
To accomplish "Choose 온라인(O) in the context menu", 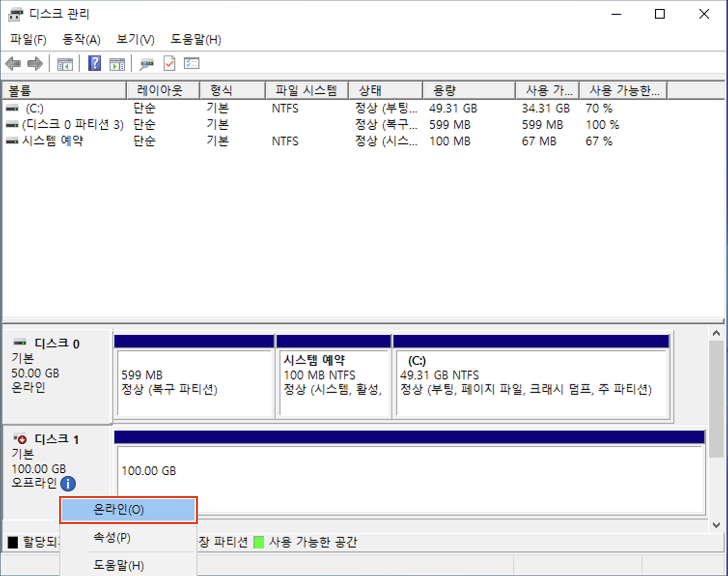I will (x=129, y=510).
